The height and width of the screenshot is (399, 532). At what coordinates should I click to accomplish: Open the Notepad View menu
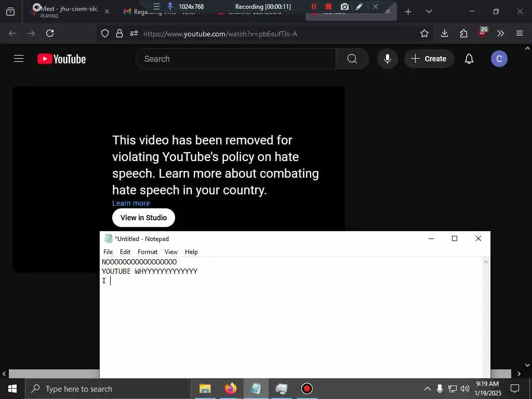click(x=171, y=252)
